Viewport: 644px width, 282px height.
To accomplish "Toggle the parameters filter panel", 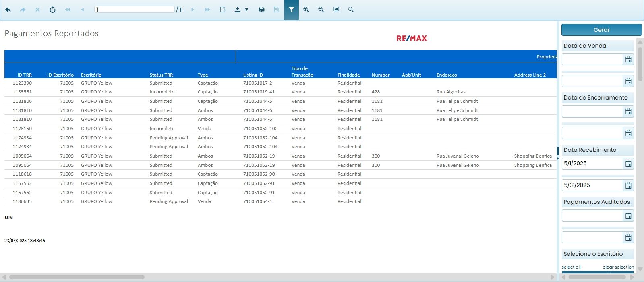I will (291, 10).
